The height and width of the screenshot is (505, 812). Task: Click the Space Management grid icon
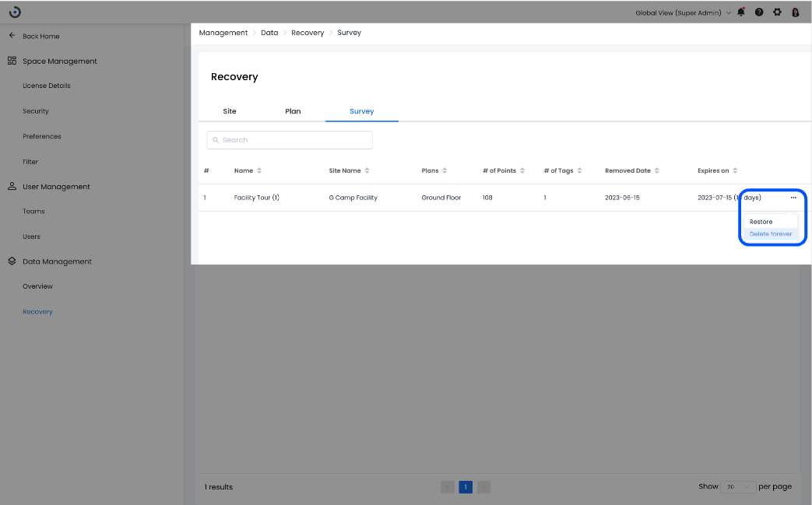(12, 61)
